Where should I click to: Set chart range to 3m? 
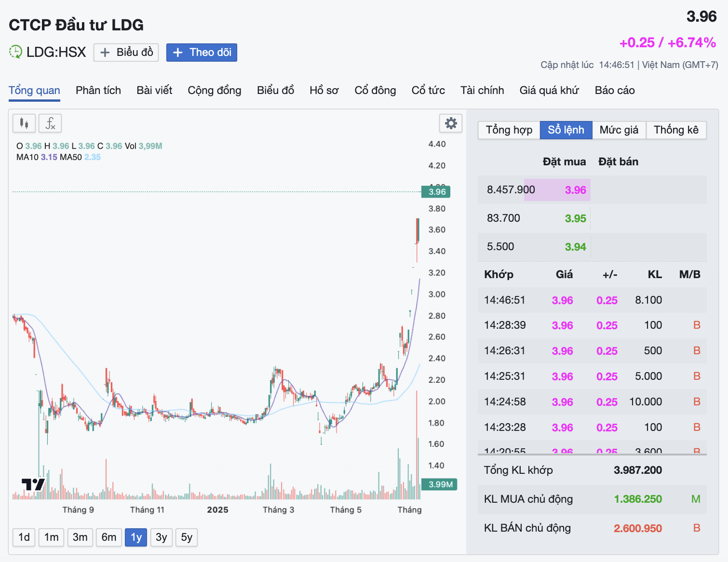(80, 537)
